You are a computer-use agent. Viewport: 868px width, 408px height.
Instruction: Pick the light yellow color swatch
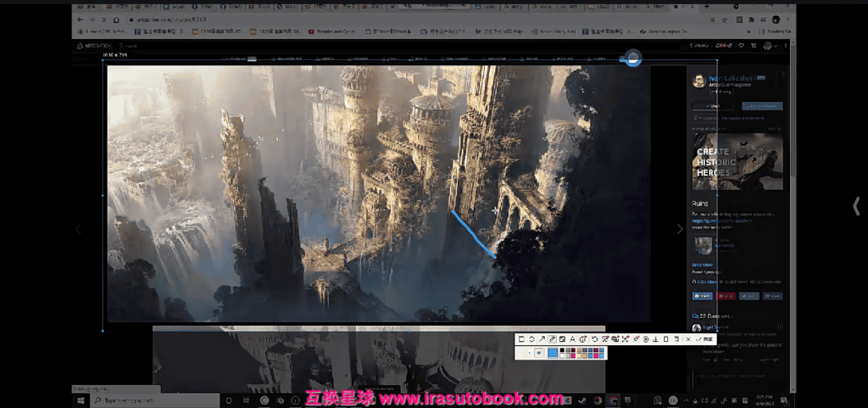coord(579,356)
